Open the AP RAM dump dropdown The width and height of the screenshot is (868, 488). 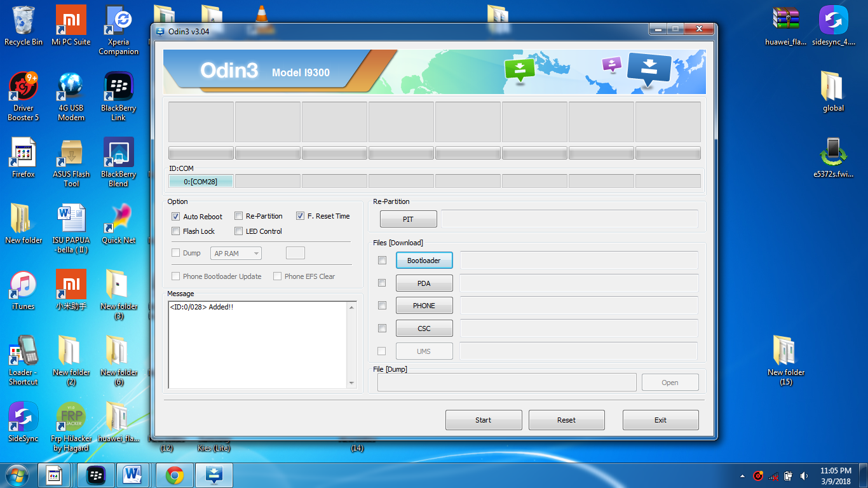(x=236, y=254)
